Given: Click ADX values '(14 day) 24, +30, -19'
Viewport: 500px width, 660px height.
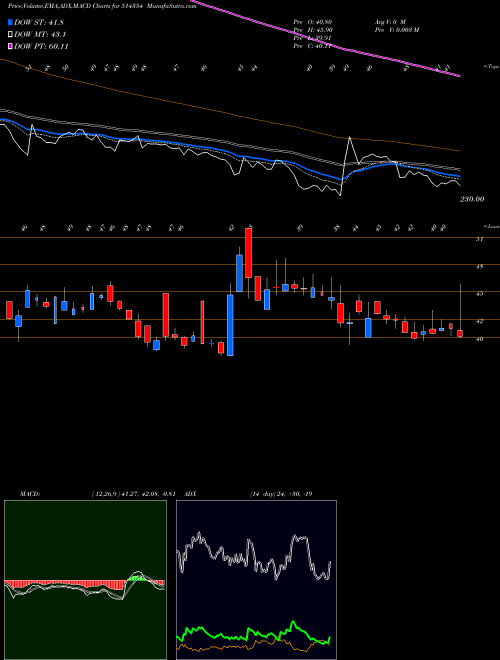Looking at the screenshot, I should click(281, 494).
